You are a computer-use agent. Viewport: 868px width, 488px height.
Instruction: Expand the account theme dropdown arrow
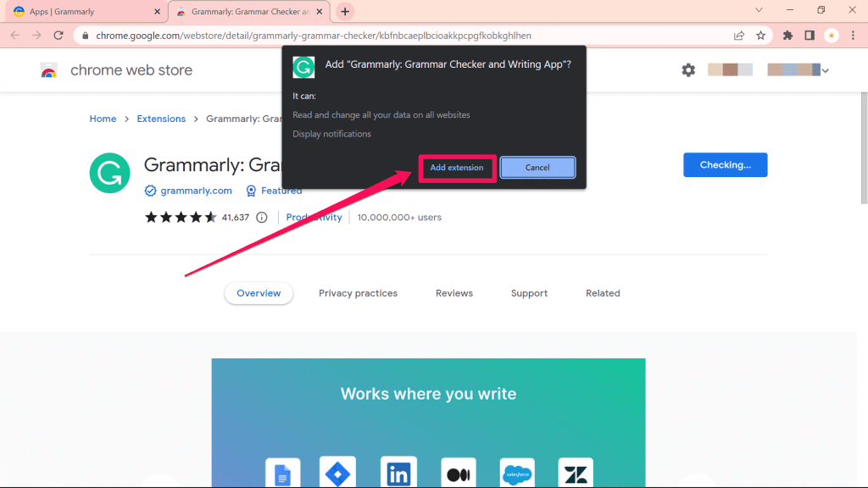pos(825,70)
